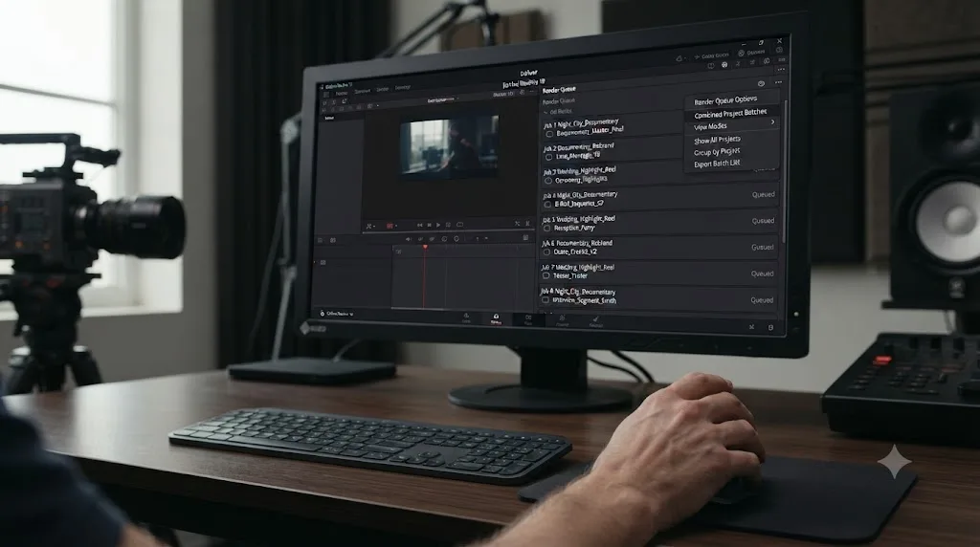Collapse the All Renders group chevron

pos(545,112)
